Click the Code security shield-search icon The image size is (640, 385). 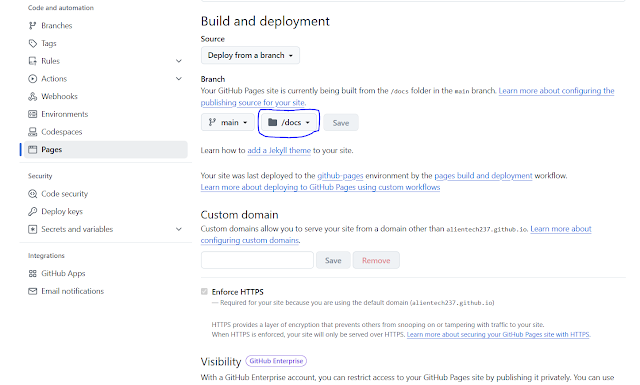coord(32,194)
